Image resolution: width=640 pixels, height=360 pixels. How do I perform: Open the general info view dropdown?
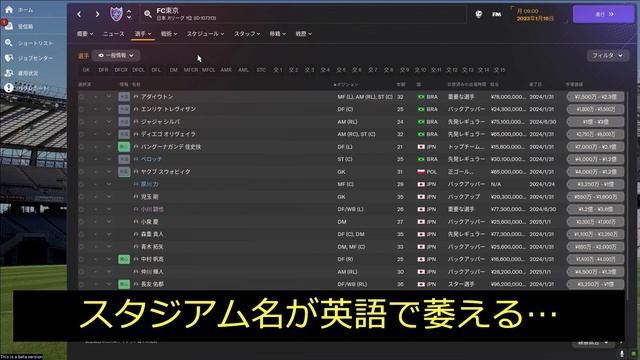click(116, 55)
